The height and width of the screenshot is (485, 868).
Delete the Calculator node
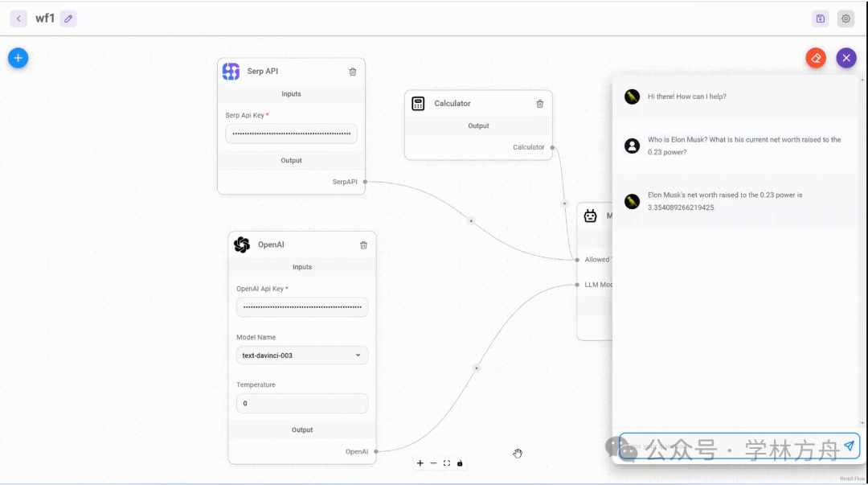point(540,104)
